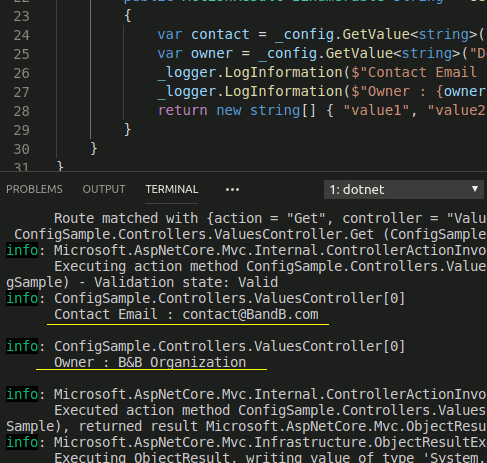The height and width of the screenshot is (463, 487).
Task: Click '_logger.LogInformation' on line 26
Action: click(250, 72)
